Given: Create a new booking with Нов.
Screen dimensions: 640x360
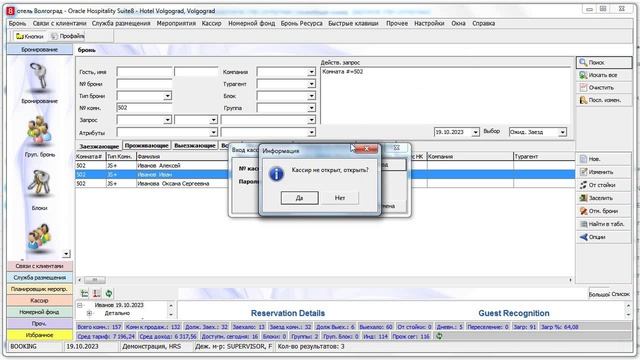Looking at the screenshot, I should pos(604,159).
